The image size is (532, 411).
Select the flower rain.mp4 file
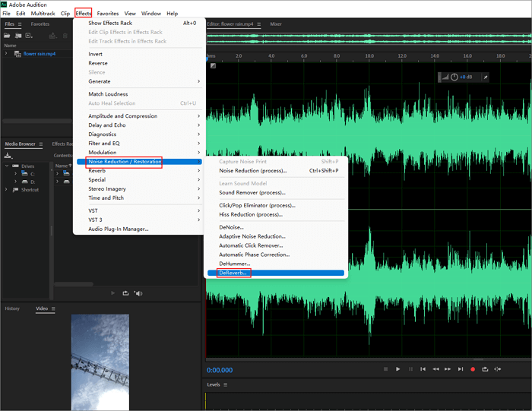click(40, 54)
